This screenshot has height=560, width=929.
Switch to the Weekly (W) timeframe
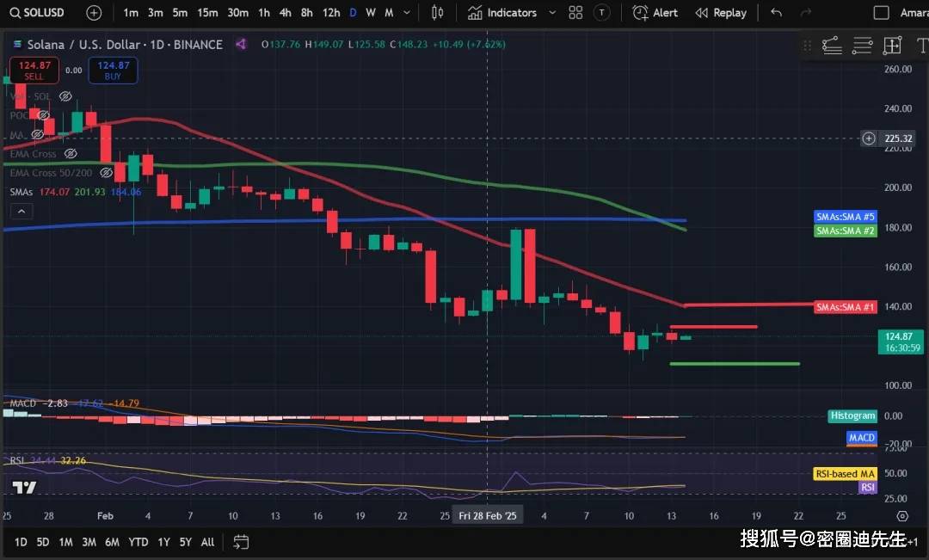(370, 13)
